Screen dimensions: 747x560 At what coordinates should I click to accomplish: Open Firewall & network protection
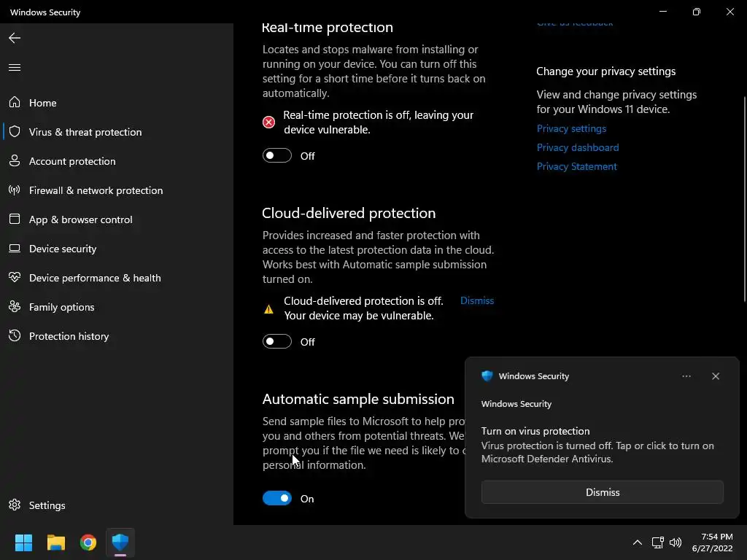117,190
